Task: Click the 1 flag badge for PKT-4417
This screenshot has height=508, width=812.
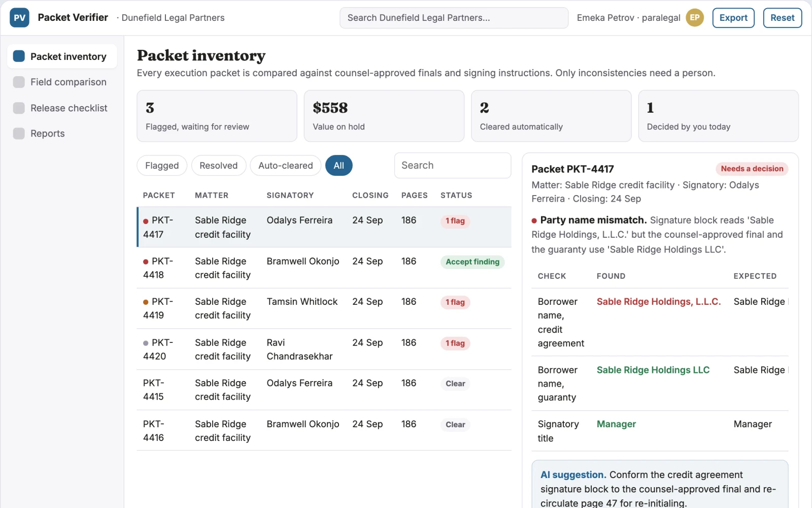Action: (455, 221)
